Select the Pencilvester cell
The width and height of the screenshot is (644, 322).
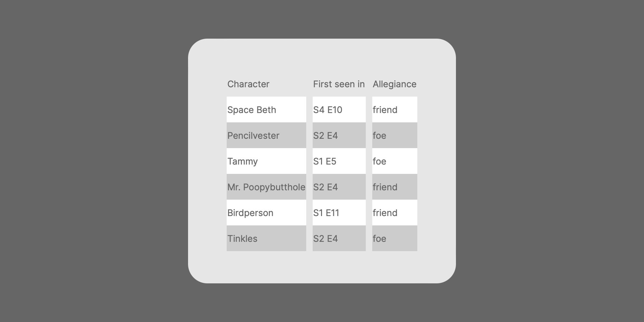(266, 135)
